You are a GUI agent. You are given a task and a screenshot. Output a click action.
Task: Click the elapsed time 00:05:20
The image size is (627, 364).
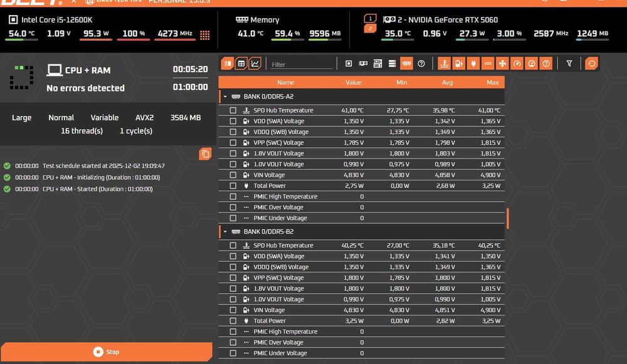tap(191, 69)
